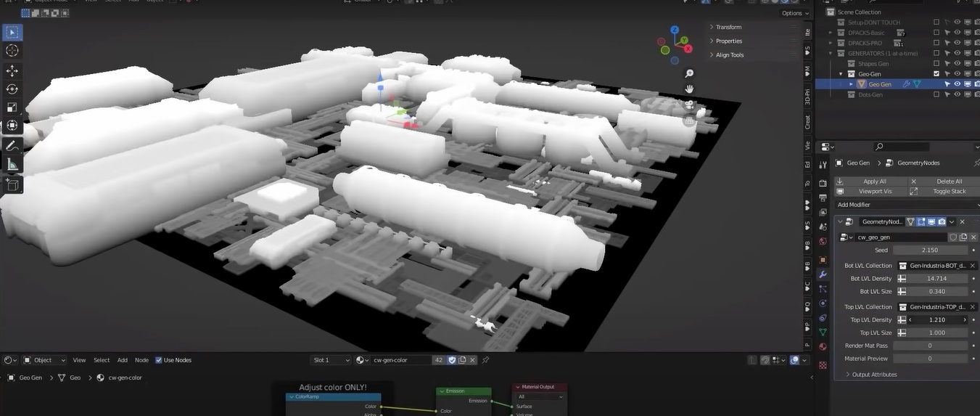Uncheck the Use Nodes checkbox
This screenshot has width=980, height=416.
159,360
